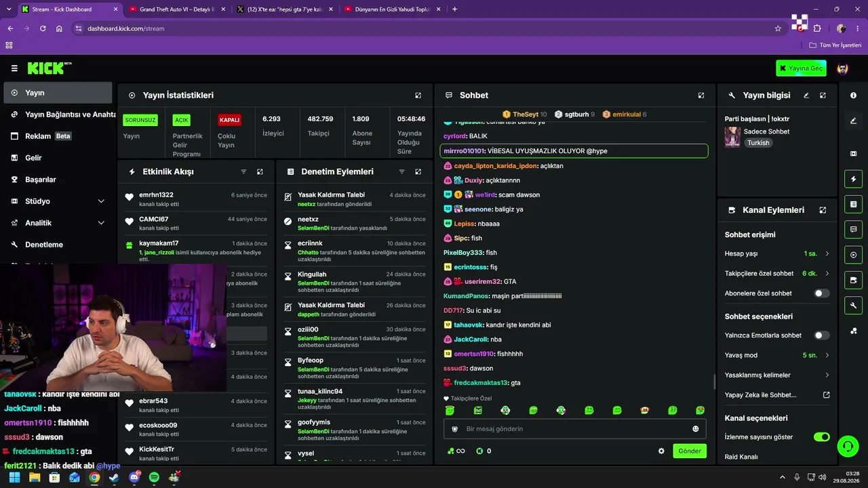Image resolution: width=868 pixels, height=488 pixels.
Task: Send the message with Gönder button
Action: pos(690,451)
